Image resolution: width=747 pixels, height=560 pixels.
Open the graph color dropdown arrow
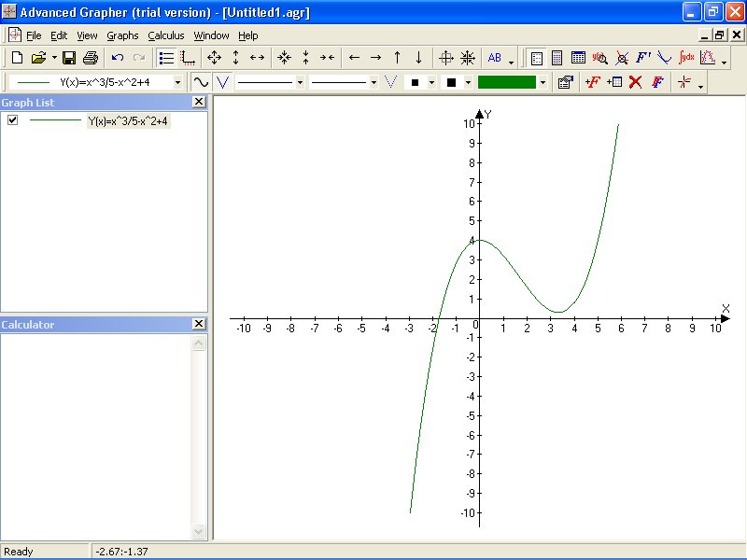543,83
